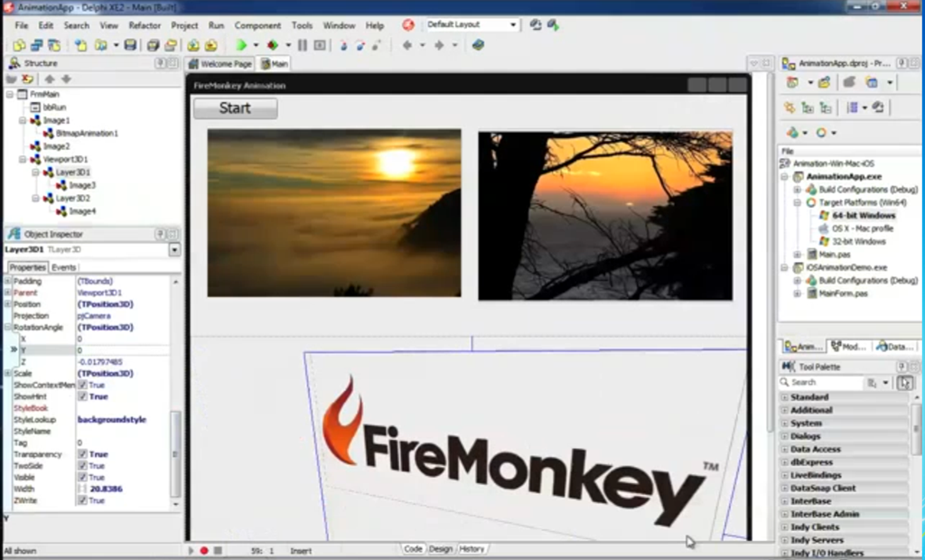Screen dimensions: 925x560
Task: Click the pointer selector icon in Tool Palette
Action: (x=905, y=383)
